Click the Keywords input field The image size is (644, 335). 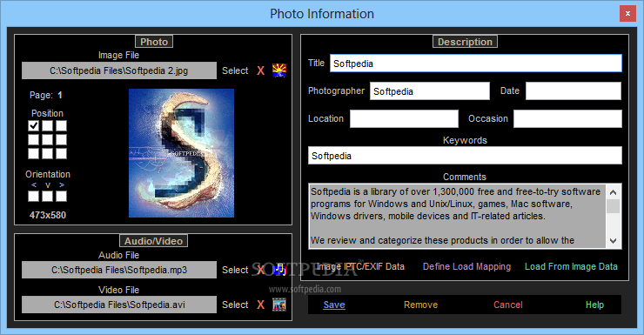[465, 156]
